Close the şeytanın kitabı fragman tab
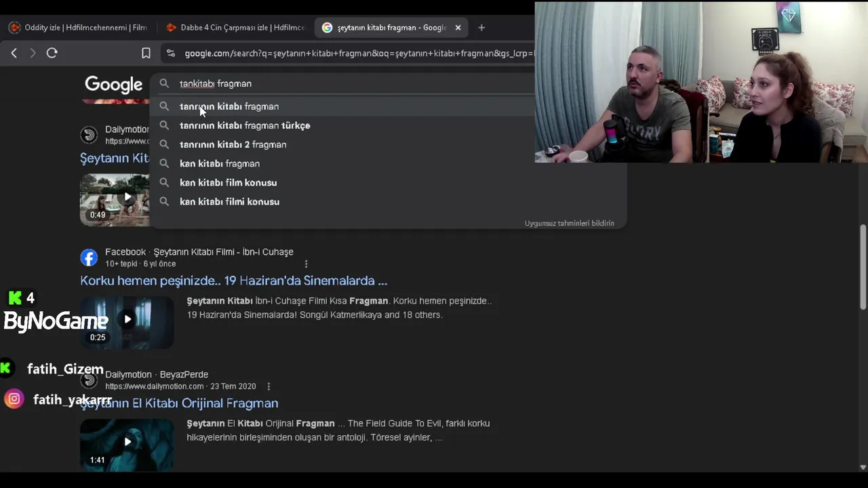The image size is (868, 488). [x=458, y=28]
